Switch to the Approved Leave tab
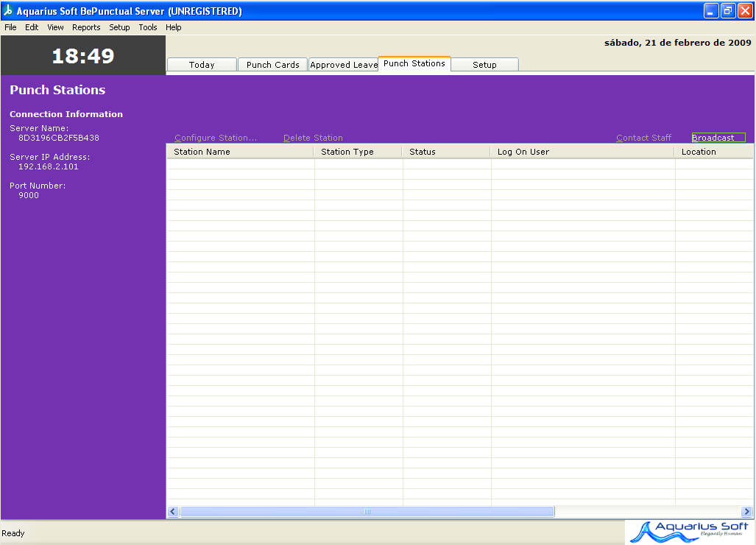 [343, 65]
